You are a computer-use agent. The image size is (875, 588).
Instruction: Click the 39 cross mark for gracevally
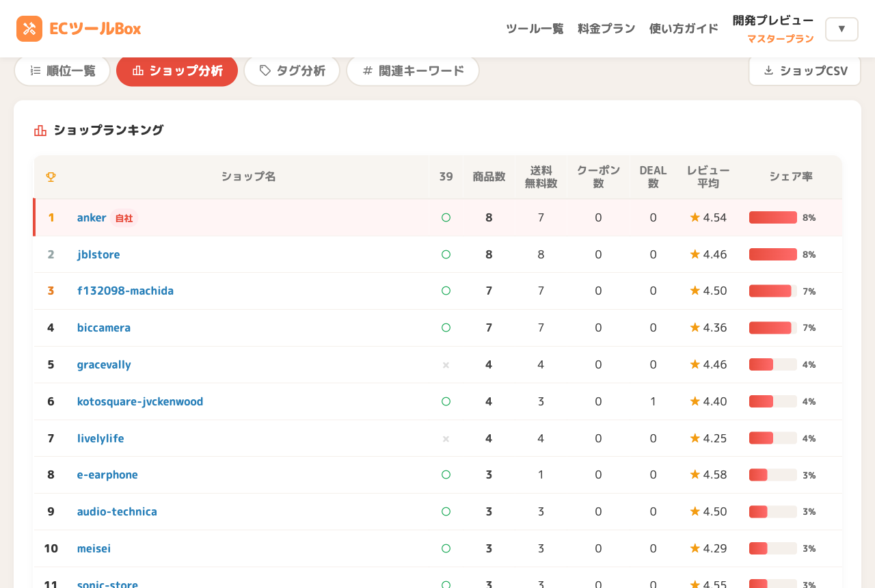point(446,365)
